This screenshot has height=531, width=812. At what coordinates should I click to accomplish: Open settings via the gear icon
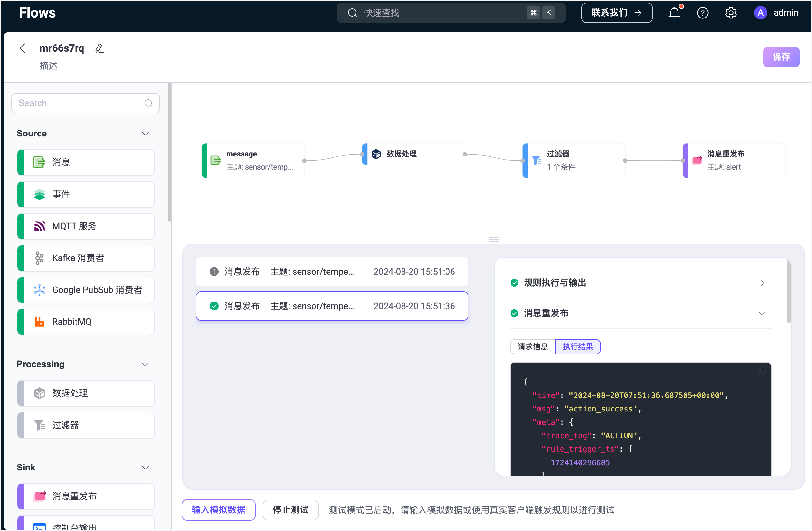click(730, 13)
